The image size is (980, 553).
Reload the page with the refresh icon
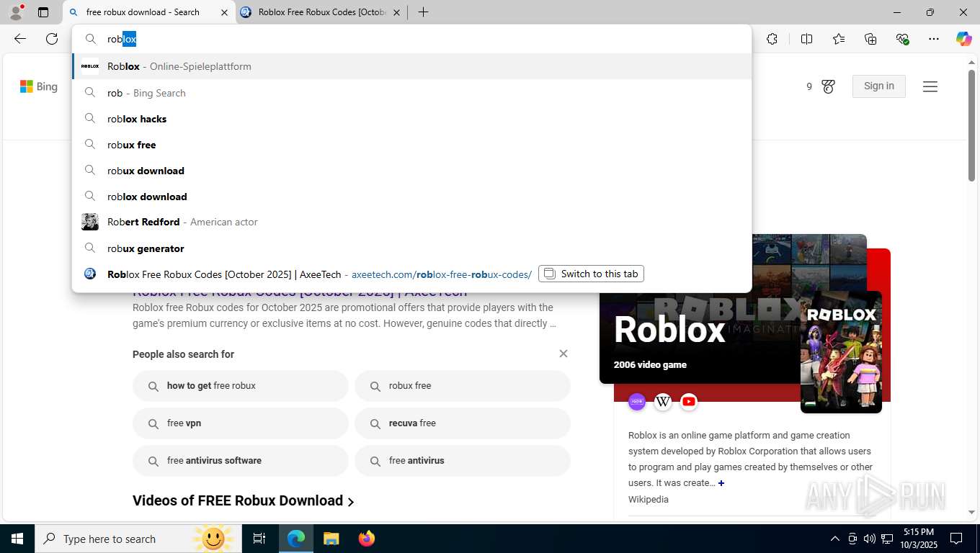(52, 39)
